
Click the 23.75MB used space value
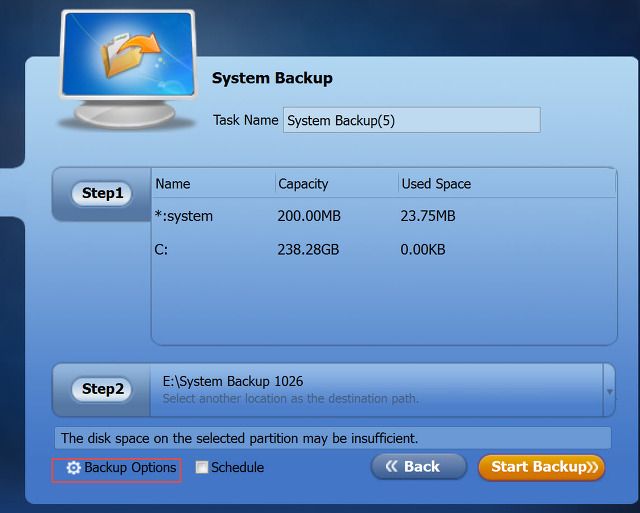[428, 216]
